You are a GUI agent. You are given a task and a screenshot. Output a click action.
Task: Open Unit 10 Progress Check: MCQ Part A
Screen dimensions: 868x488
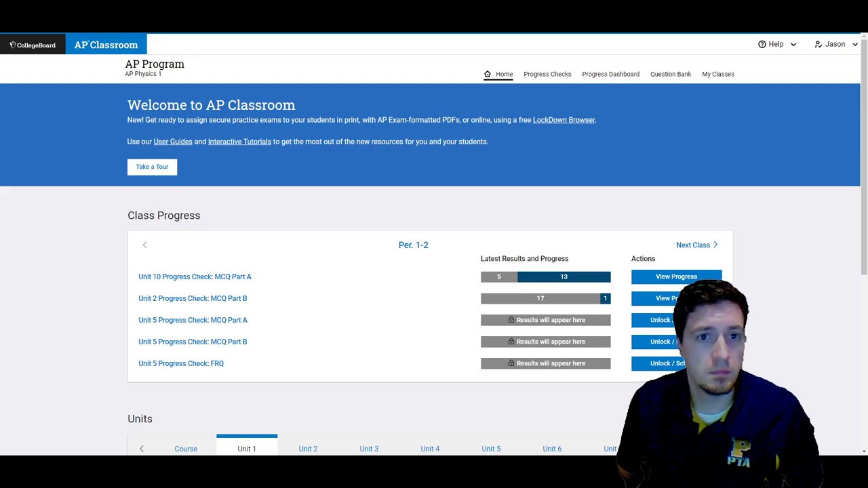(195, 277)
